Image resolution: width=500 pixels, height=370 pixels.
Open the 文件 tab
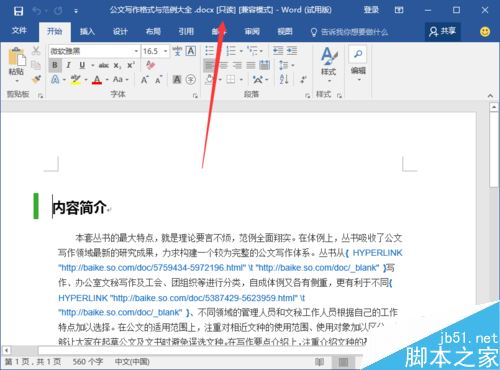19,31
